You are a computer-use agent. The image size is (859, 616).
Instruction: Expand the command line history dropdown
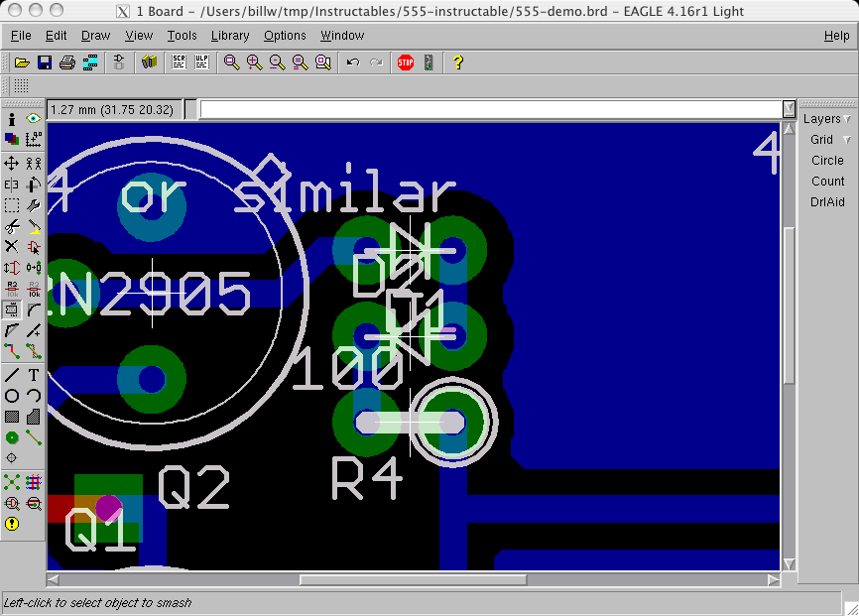tap(789, 109)
